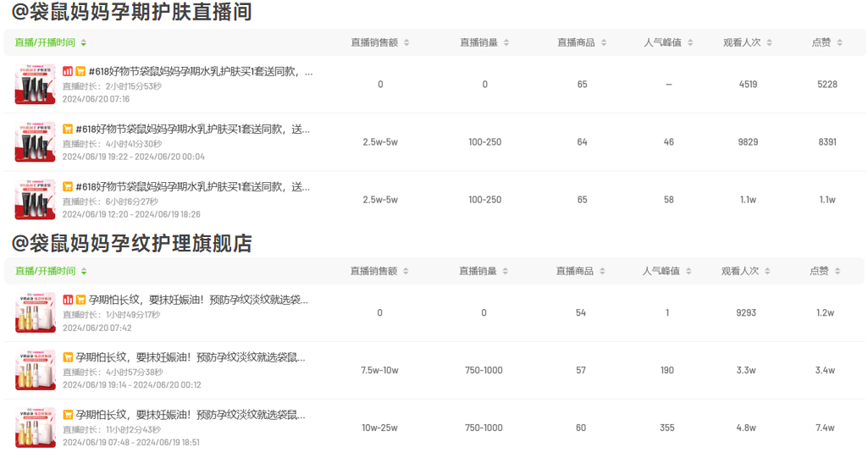Select the 4519 views cell
This screenshot has width=868, height=458.
pyautogui.click(x=748, y=85)
